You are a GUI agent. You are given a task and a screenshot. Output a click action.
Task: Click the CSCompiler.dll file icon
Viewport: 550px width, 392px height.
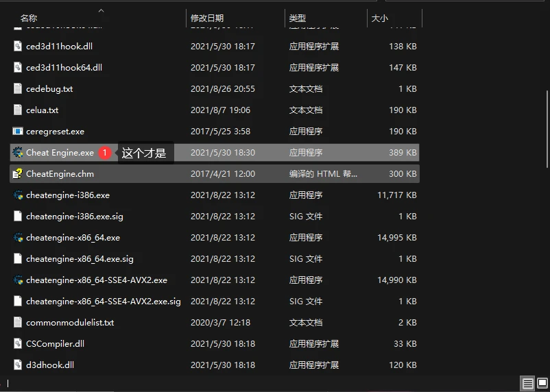coord(18,343)
